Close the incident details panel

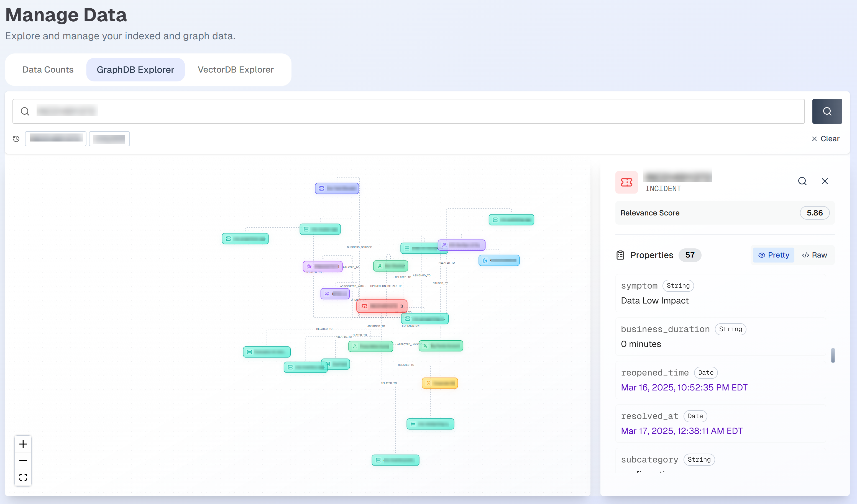825,181
